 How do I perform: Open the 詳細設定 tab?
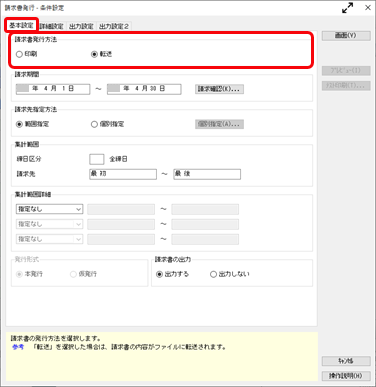pos(51,26)
